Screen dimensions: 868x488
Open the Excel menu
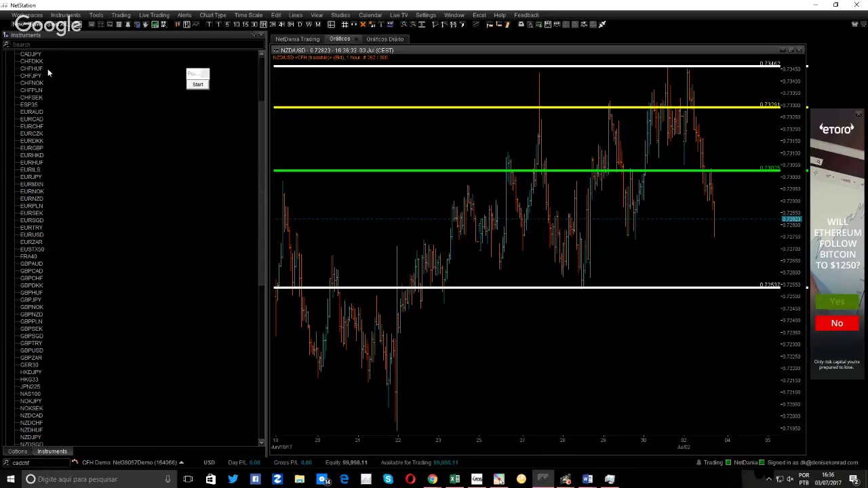click(479, 15)
